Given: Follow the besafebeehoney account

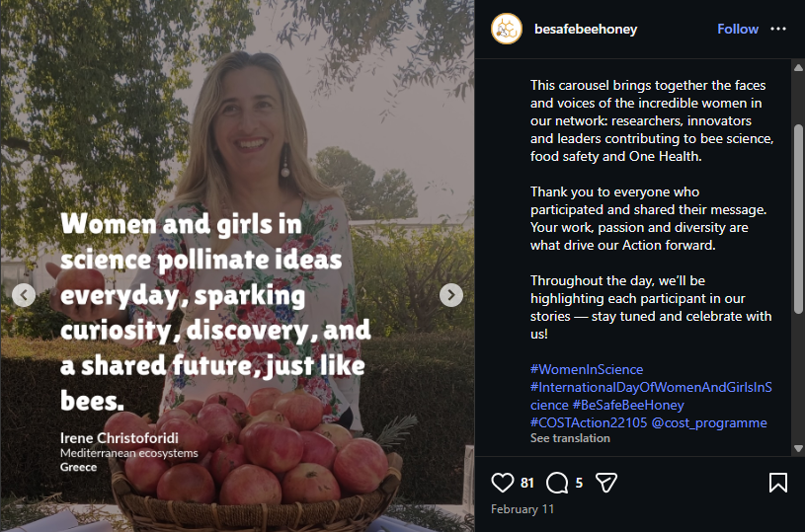Looking at the screenshot, I should click(737, 29).
